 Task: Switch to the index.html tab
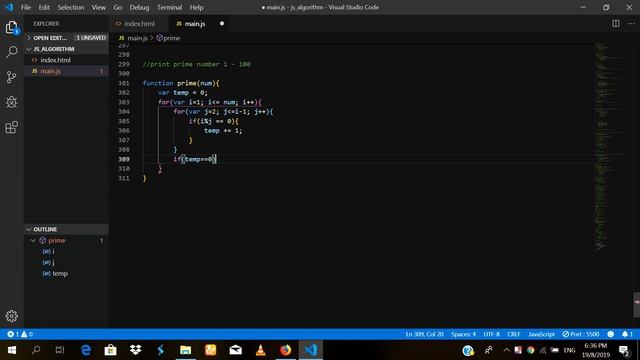(139, 24)
